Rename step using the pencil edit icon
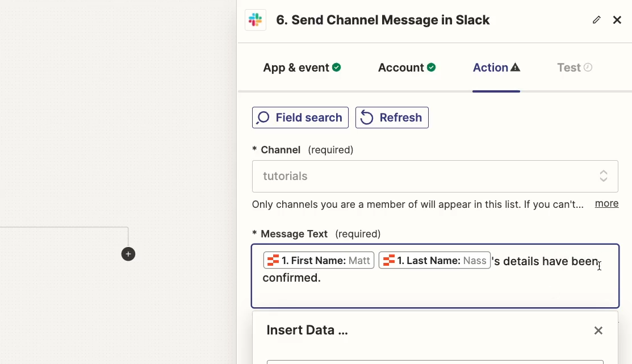The width and height of the screenshot is (632, 364). point(597,20)
